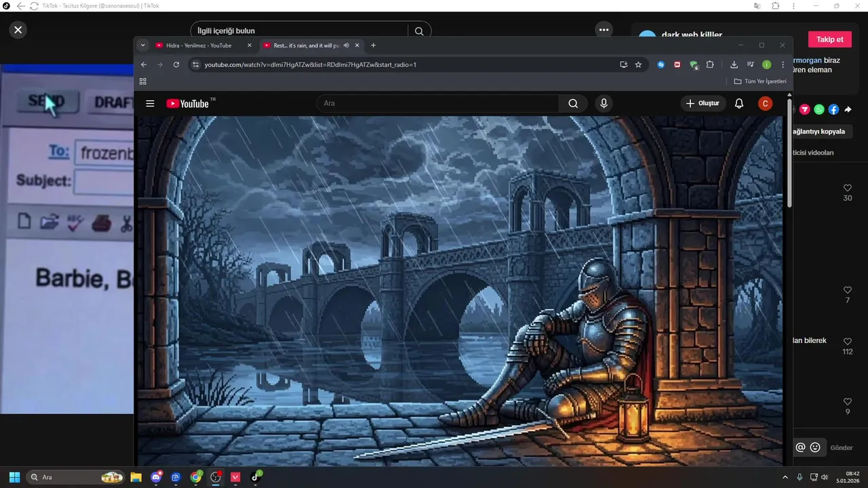
Task: Close the 'Hidra - Yenilmez' tab
Action: pos(249,45)
